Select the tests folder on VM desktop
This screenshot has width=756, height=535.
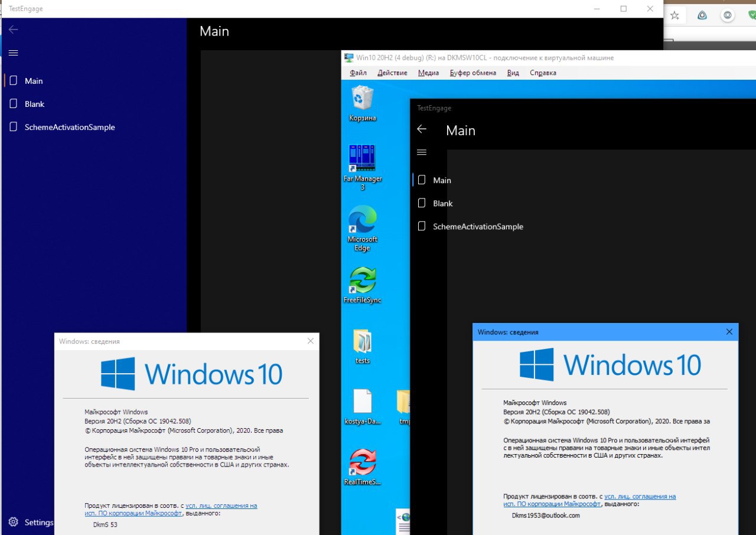(362, 347)
